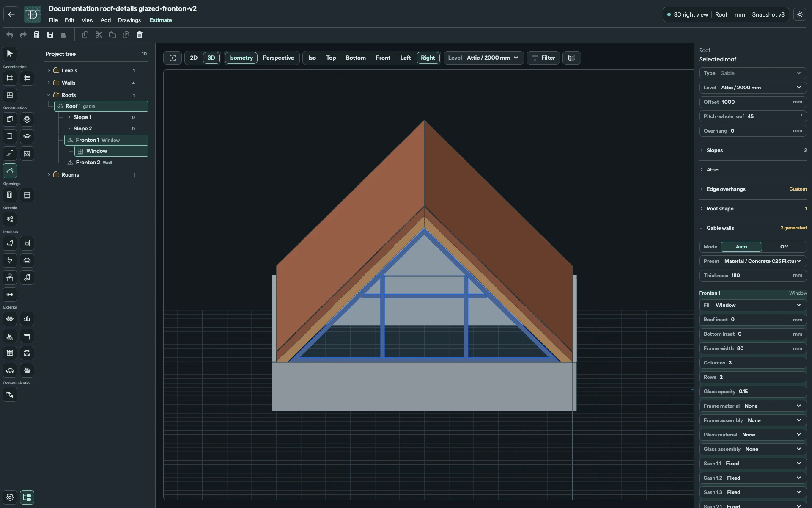Open the Estimate menu
The height and width of the screenshot is (508, 812).
point(161,20)
